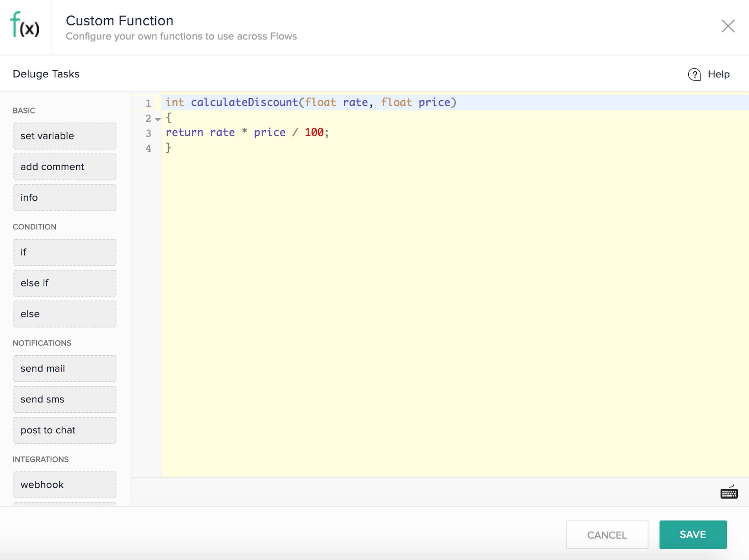Insert a "set variable" task

pyautogui.click(x=64, y=136)
